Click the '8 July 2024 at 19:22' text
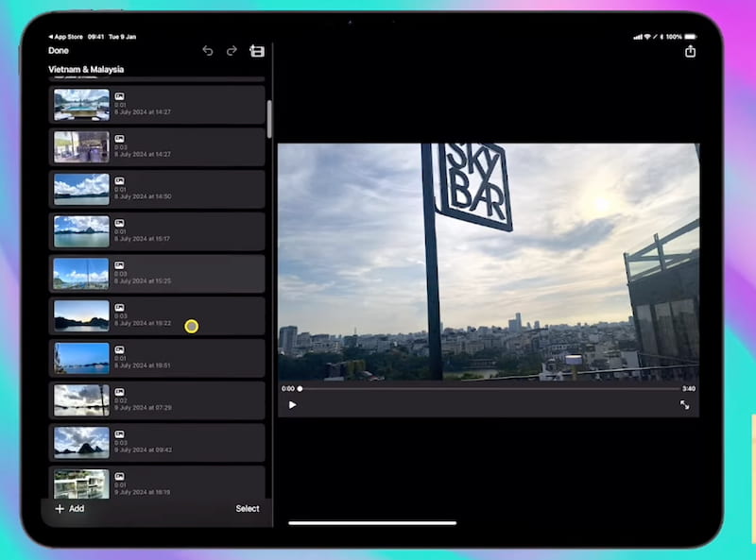Viewport: 756px width, 560px height. (143, 323)
